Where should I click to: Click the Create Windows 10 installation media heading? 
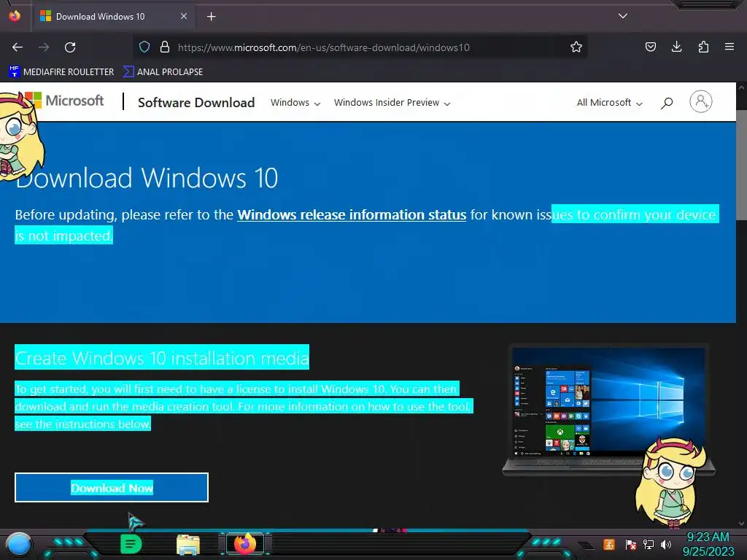pos(162,357)
